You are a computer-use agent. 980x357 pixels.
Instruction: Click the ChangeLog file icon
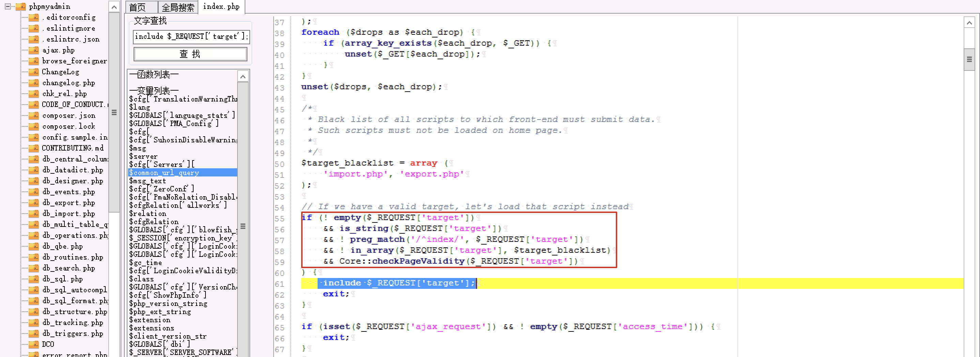click(x=34, y=72)
